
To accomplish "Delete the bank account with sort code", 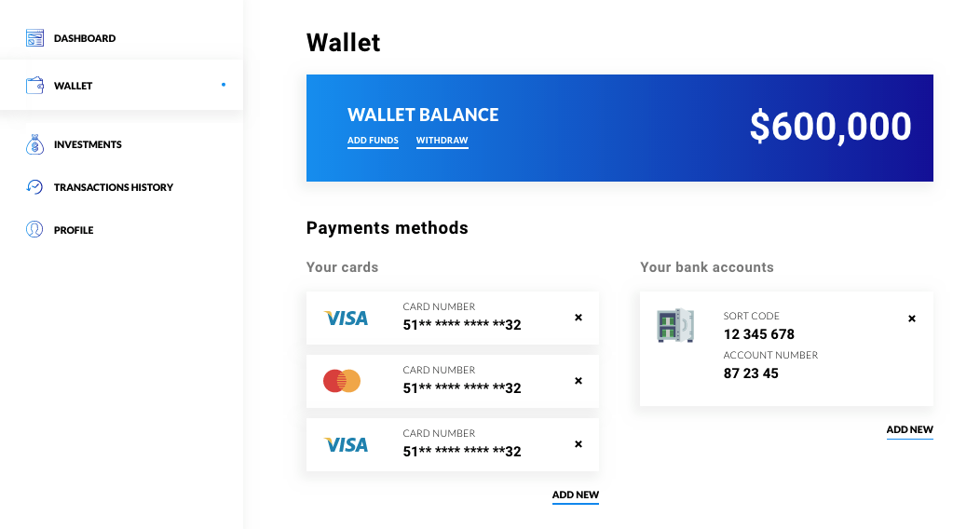I will coord(912,319).
